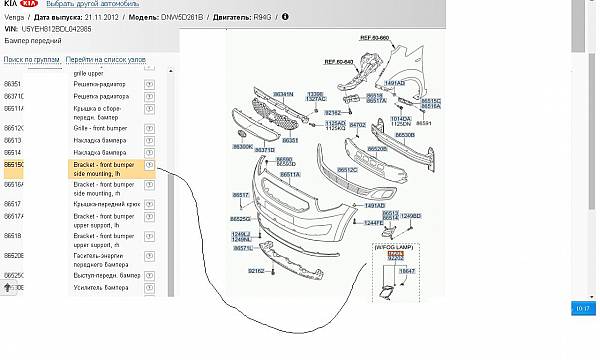Click part label 86530B on the diagram

click(x=405, y=135)
